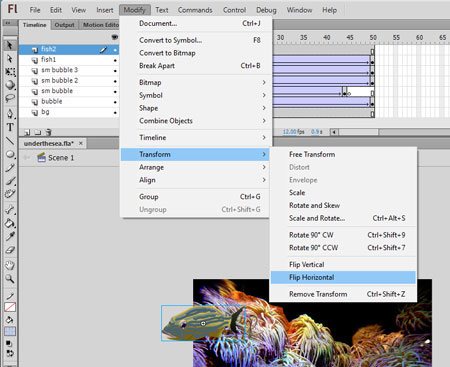This screenshot has width=450, height=367.
Task: Expand the Bitmap submenu
Action: coord(196,82)
